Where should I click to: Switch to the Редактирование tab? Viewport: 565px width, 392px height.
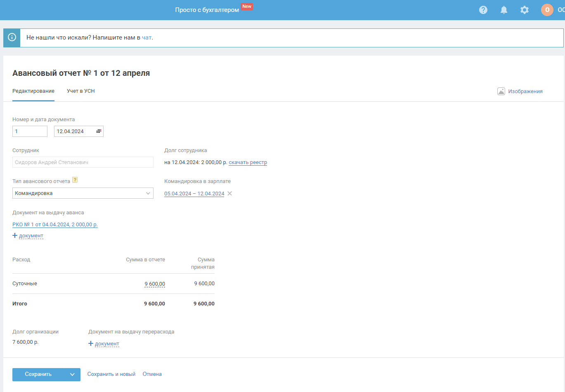[x=33, y=91]
